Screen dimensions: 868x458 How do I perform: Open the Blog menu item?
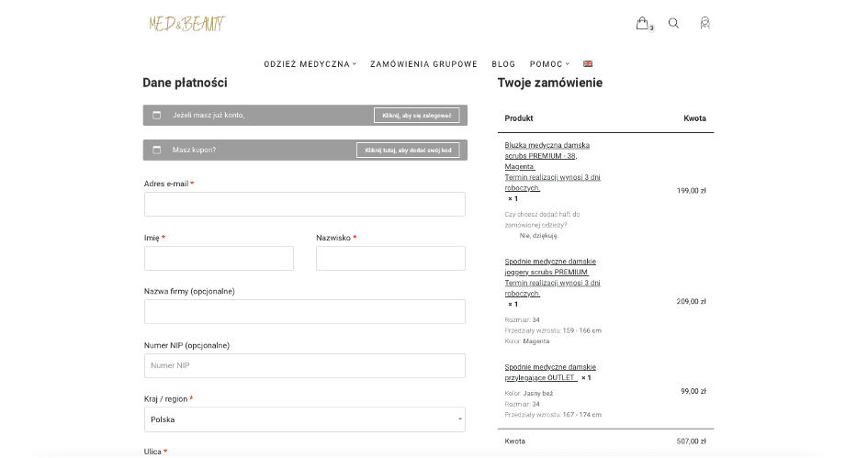point(503,64)
